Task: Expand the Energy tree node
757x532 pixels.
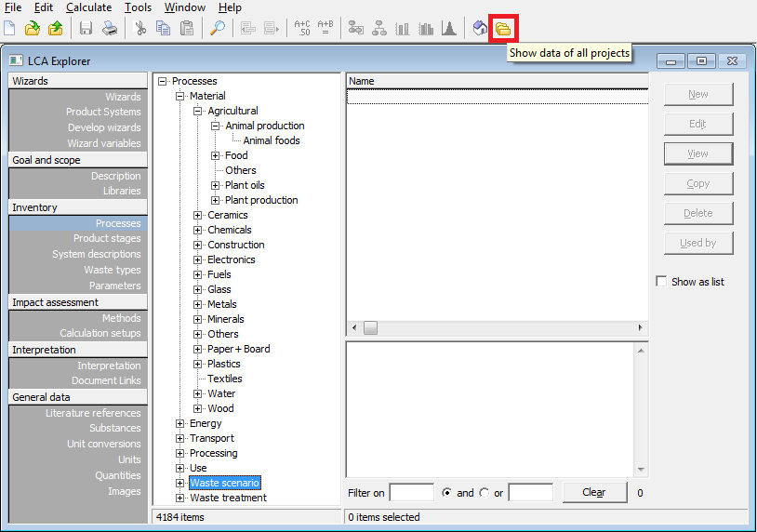Action: pyautogui.click(x=180, y=424)
